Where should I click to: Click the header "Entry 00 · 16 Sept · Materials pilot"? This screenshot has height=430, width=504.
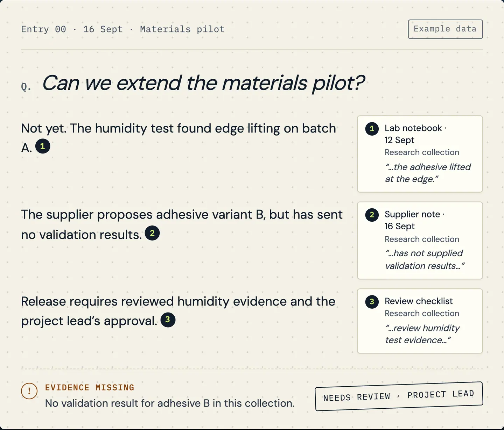click(x=123, y=29)
